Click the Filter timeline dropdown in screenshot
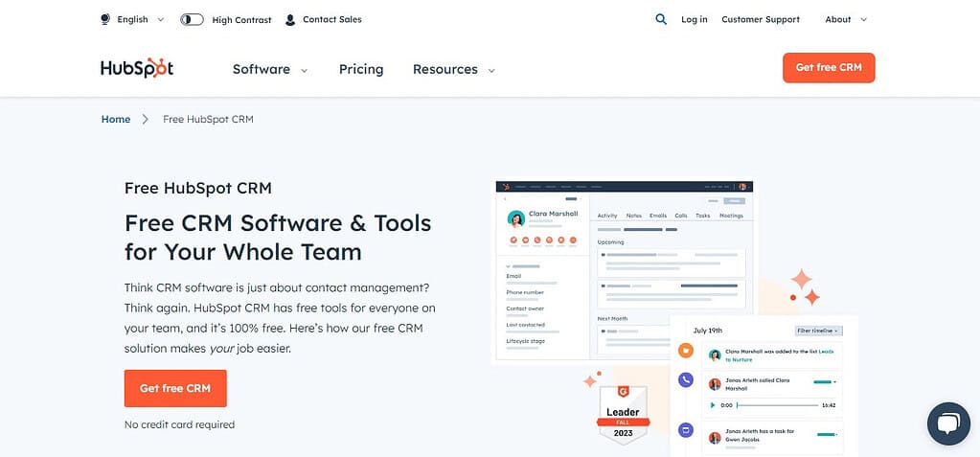Viewport: 980px width, 457px height. (x=819, y=331)
